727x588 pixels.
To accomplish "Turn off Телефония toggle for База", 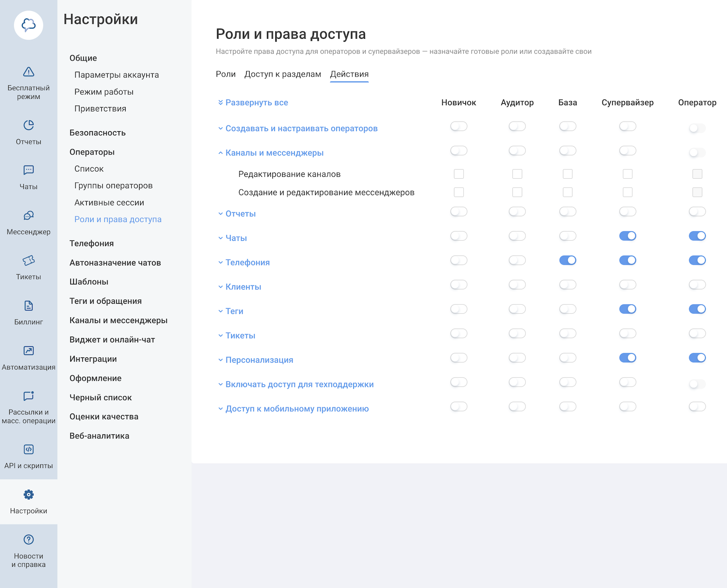I will coord(568,261).
